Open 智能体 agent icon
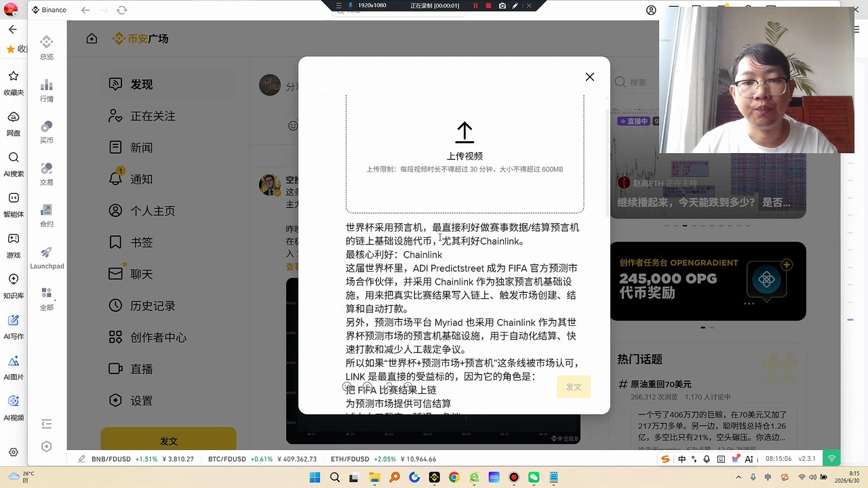 tap(14, 203)
